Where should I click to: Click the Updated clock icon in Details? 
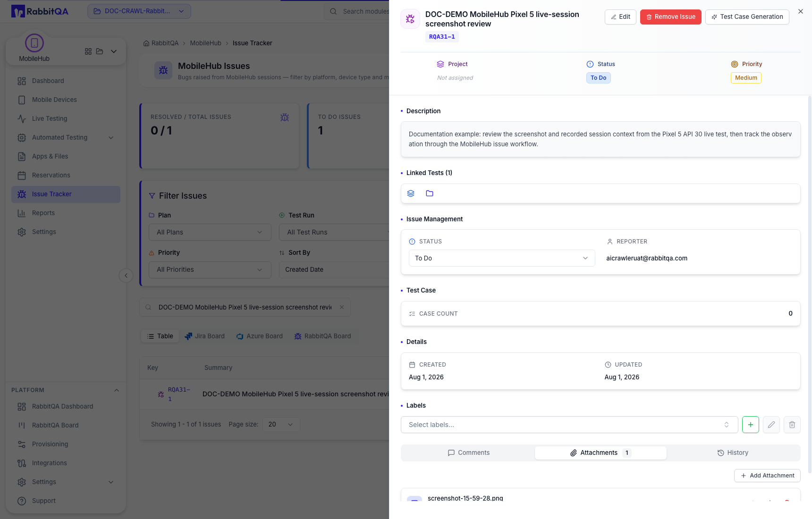click(x=608, y=365)
